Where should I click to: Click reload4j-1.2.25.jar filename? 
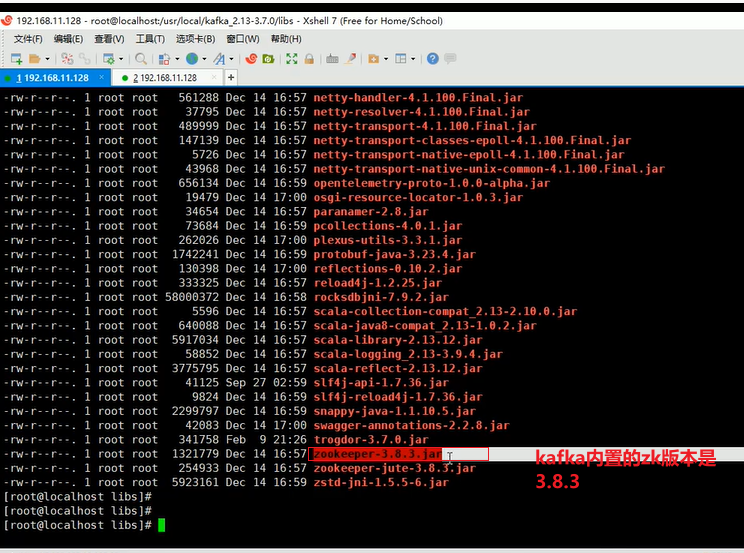377,283
